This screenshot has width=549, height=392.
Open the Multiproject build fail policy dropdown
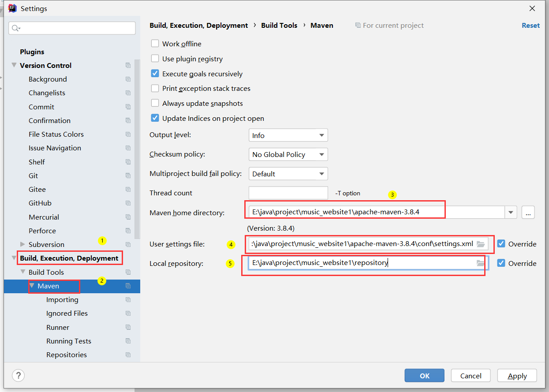[288, 174]
